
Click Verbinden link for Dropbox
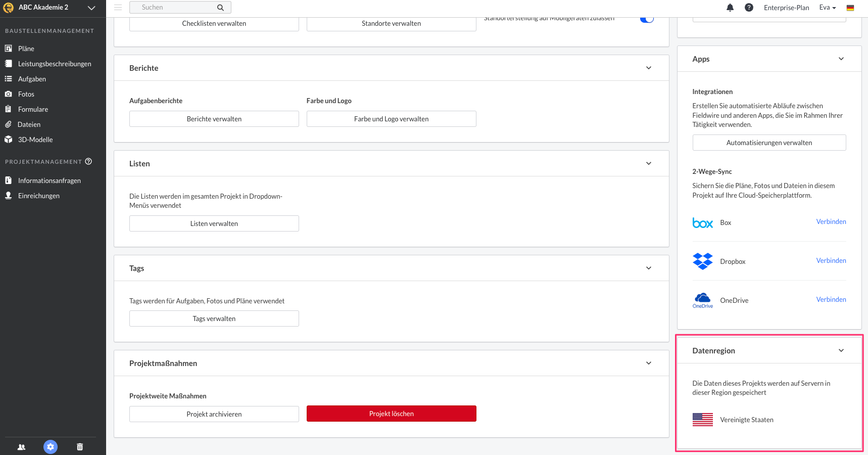coord(831,260)
